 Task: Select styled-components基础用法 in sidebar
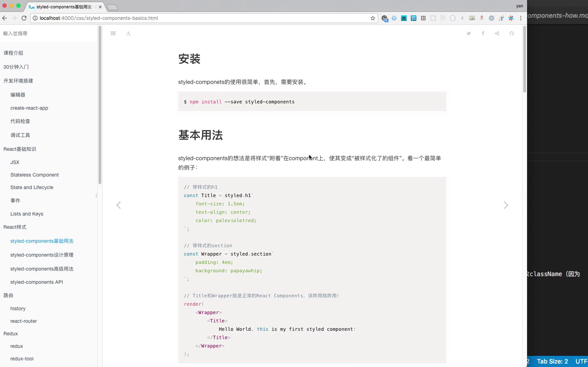pyautogui.click(x=42, y=241)
